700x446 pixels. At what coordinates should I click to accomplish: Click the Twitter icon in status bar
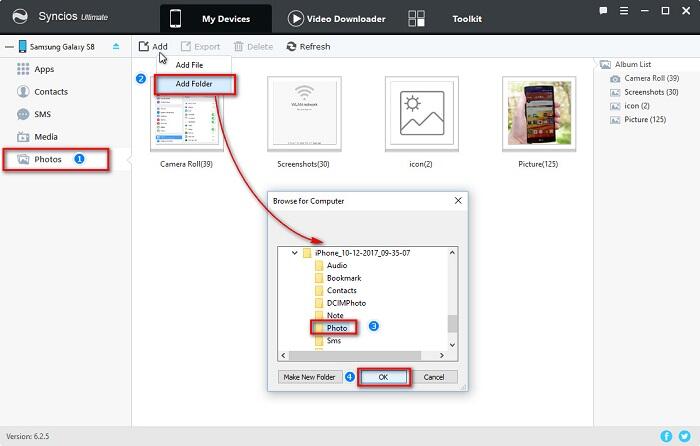pyautogui.click(x=685, y=437)
